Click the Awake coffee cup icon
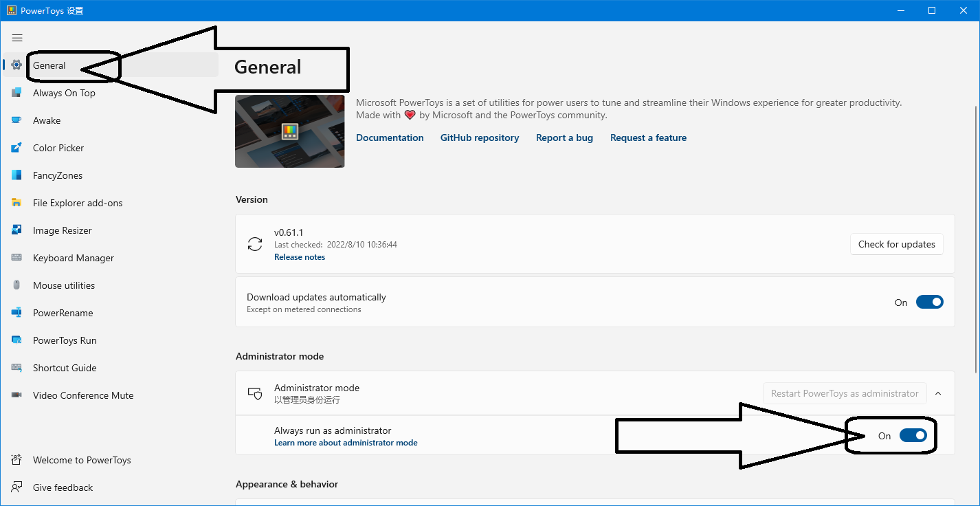 [x=16, y=120]
